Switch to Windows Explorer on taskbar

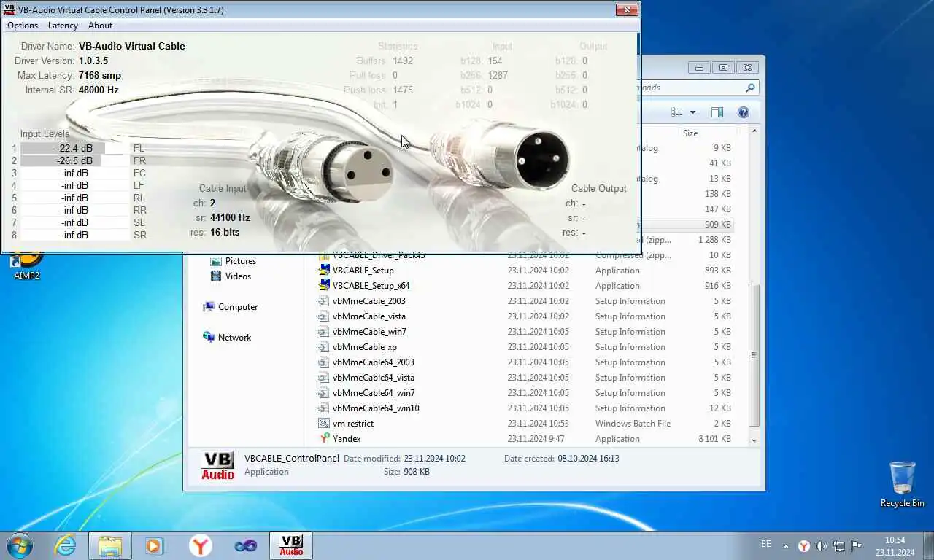(x=110, y=545)
